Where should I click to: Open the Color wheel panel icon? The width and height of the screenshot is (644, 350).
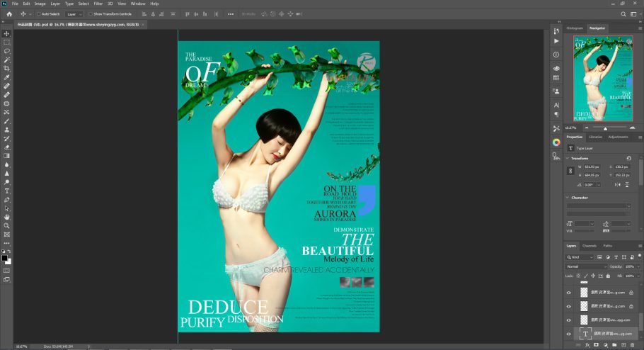coord(556,142)
